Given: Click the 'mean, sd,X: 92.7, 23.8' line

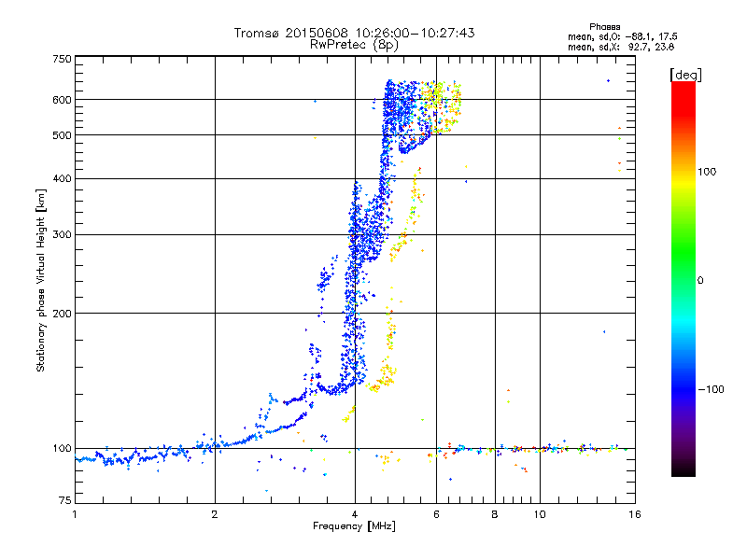Looking at the screenshot, I should coord(621,47).
